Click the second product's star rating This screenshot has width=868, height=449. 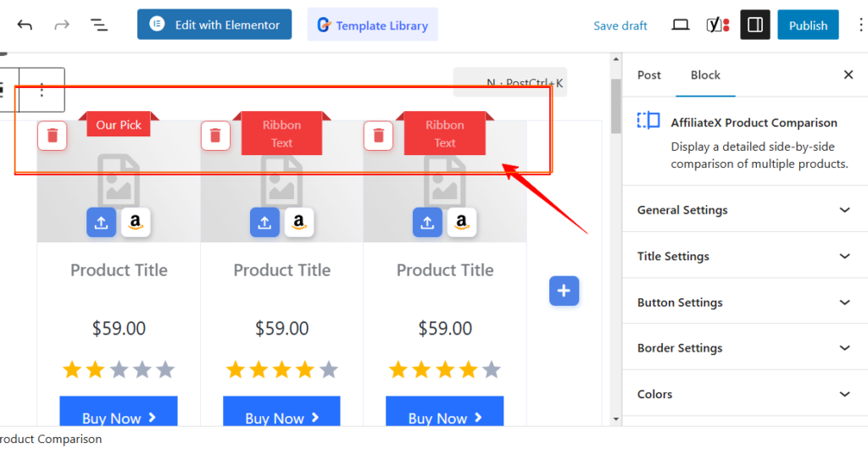[x=281, y=369]
